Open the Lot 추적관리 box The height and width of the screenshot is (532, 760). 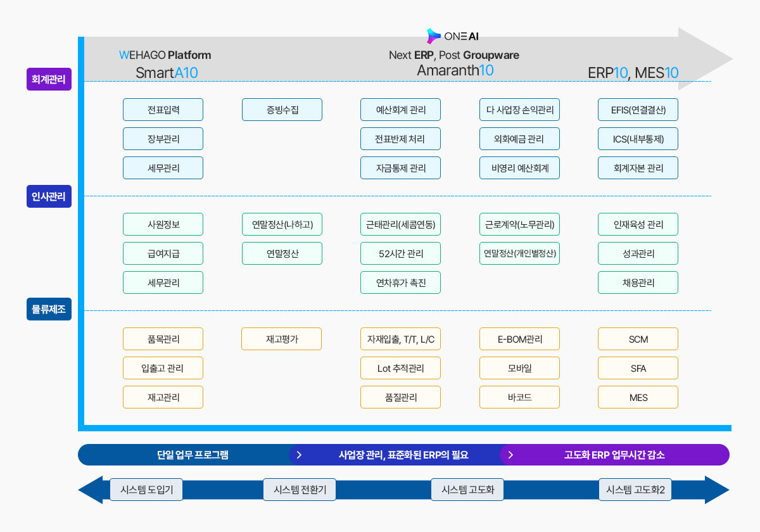[x=400, y=368]
